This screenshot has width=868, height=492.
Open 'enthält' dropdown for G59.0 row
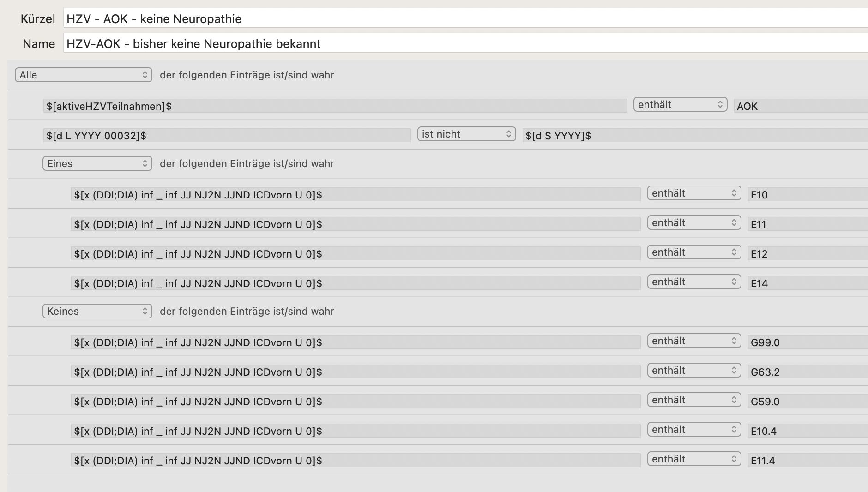click(694, 400)
